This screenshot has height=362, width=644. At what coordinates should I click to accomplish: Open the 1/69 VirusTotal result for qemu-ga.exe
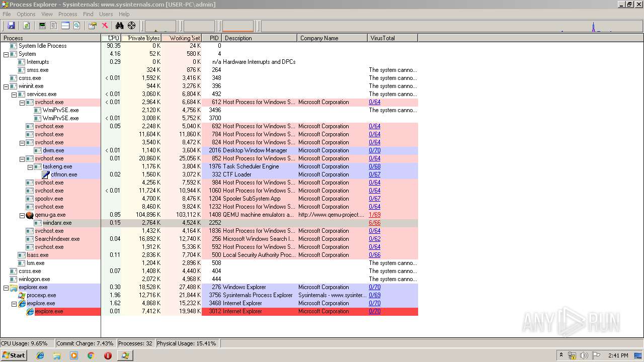(x=374, y=215)
